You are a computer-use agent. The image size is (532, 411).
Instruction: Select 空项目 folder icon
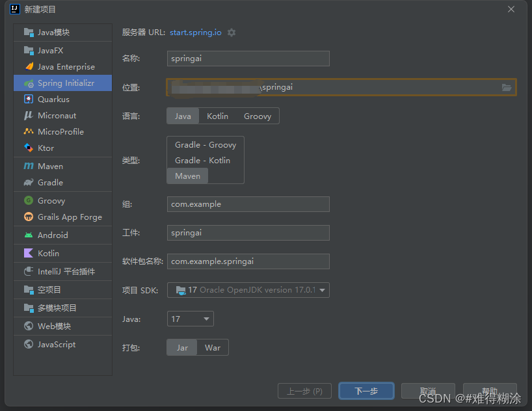point(29,289)
